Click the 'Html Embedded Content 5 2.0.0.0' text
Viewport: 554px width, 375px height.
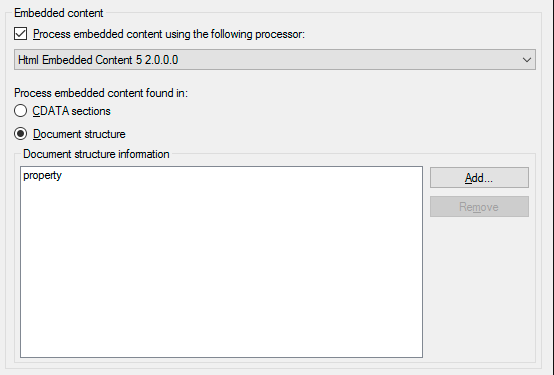(98, 60)
